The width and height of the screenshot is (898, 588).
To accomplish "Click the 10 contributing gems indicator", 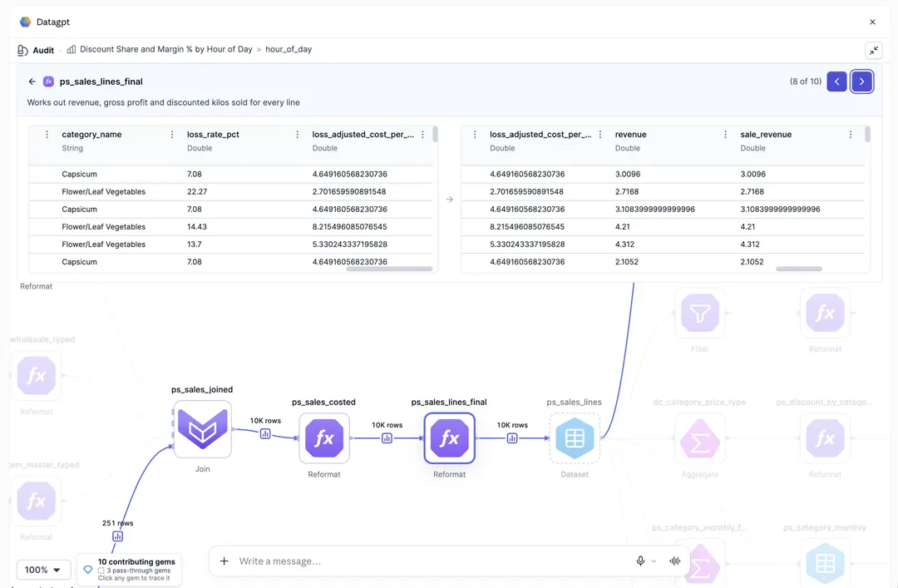I will (130, 570).
